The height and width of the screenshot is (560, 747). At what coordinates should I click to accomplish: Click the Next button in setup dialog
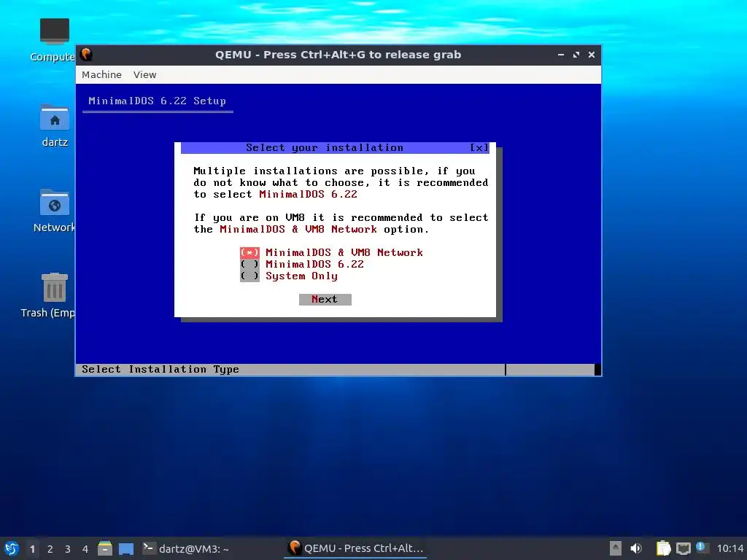click(x=325, y=299)
